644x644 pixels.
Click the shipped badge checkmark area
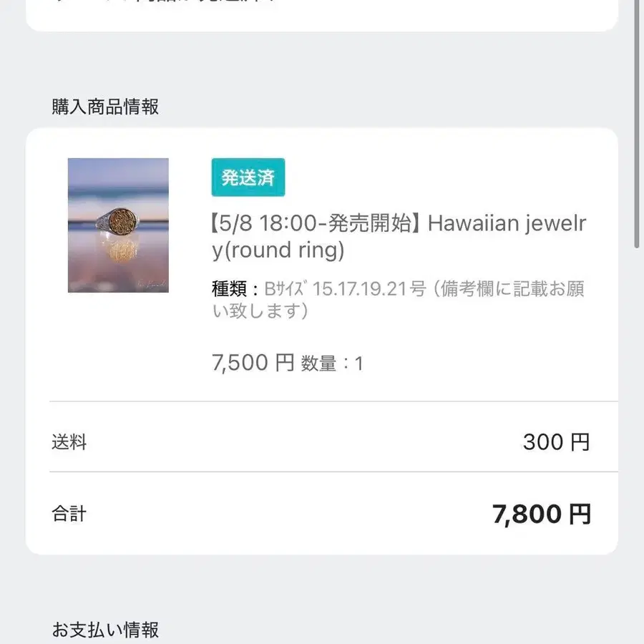(x=227, y=177)
